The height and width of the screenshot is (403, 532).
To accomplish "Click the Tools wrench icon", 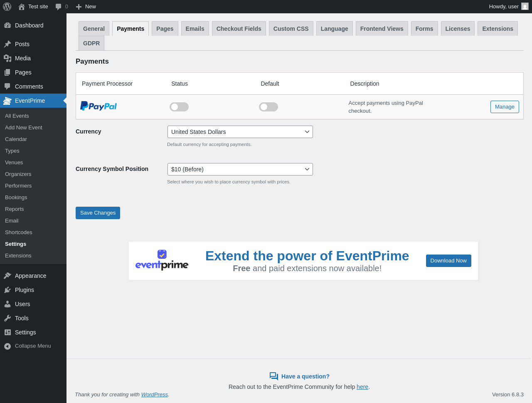I will [x=7, y=318].
